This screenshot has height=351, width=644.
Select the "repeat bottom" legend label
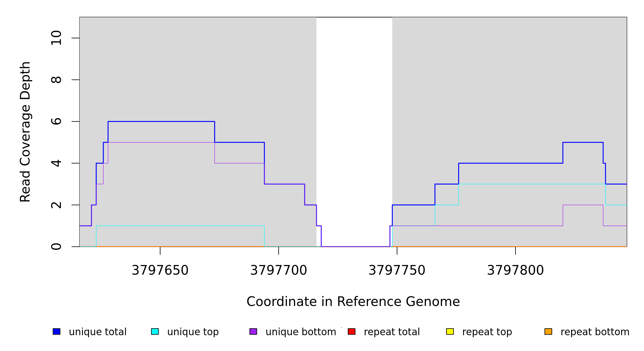click(x=595, y=332)
